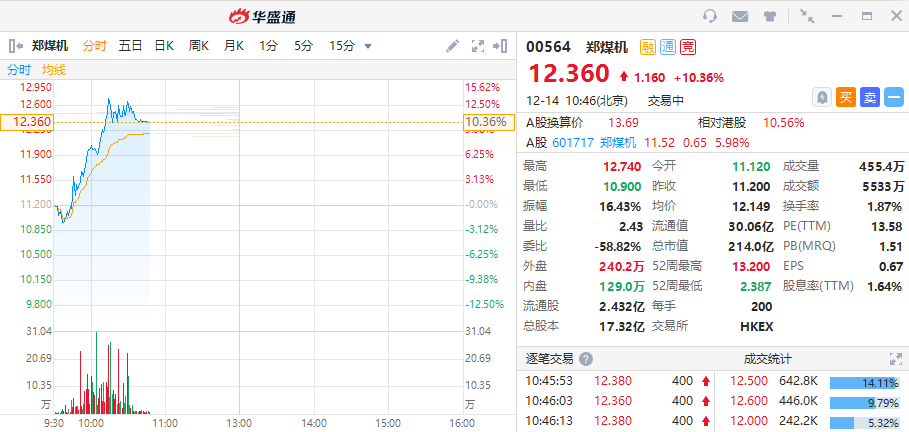Image resolution: width=909 pixels, height=432 pixels.
Task: Click the blue 卖 sell button
Action: (870, 97)
